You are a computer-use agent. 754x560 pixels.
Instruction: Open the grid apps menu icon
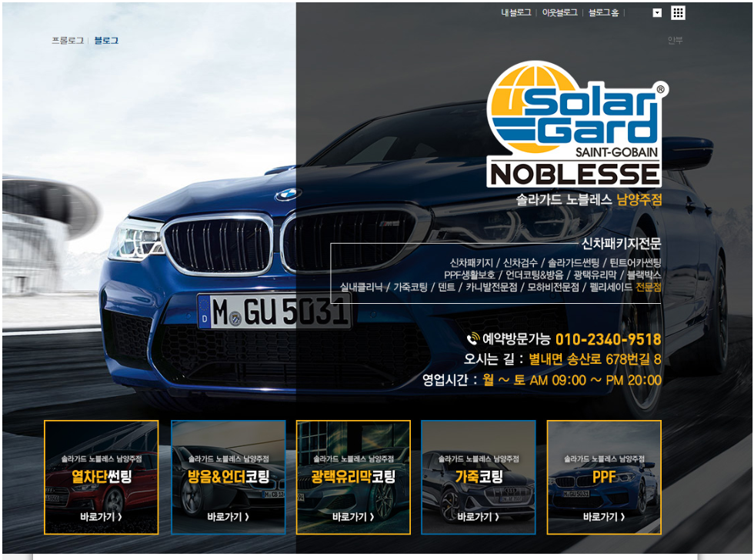click(678, 13)
